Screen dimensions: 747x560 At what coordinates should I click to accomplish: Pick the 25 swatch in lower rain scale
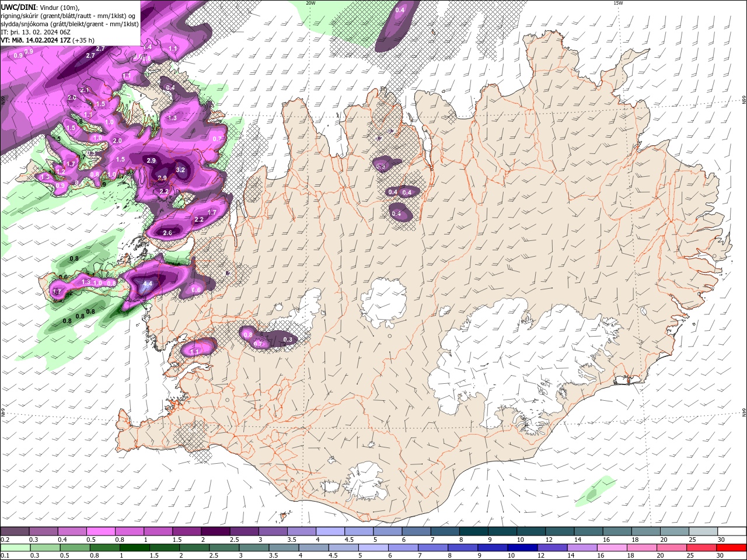pyautogui.click(x=702, y=548)
